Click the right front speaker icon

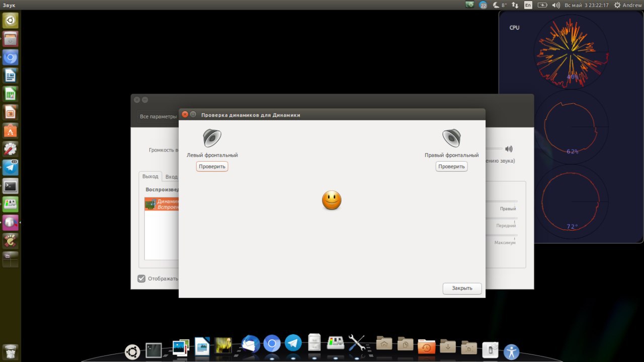click(451, 138)
